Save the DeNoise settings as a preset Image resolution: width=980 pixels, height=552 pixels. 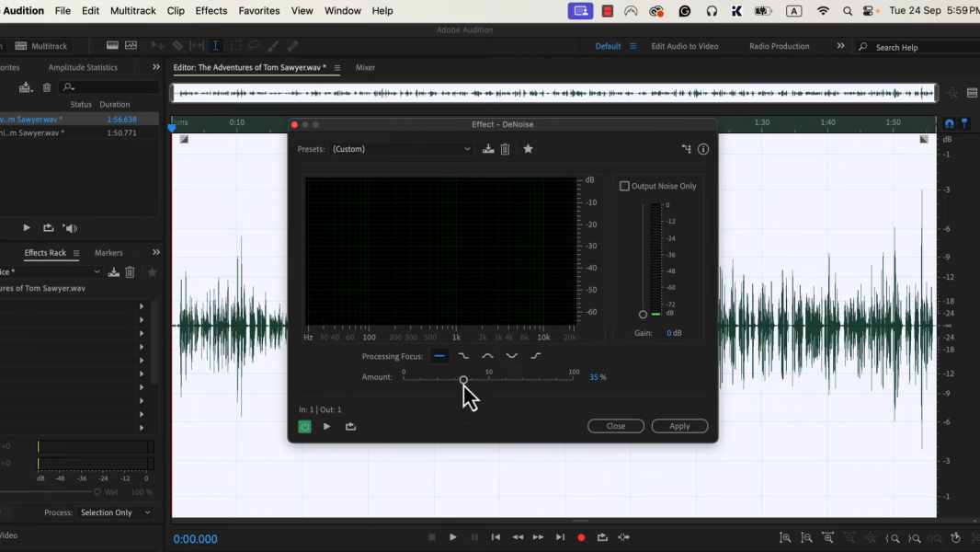pyautogui.click(x=488, y=149)
